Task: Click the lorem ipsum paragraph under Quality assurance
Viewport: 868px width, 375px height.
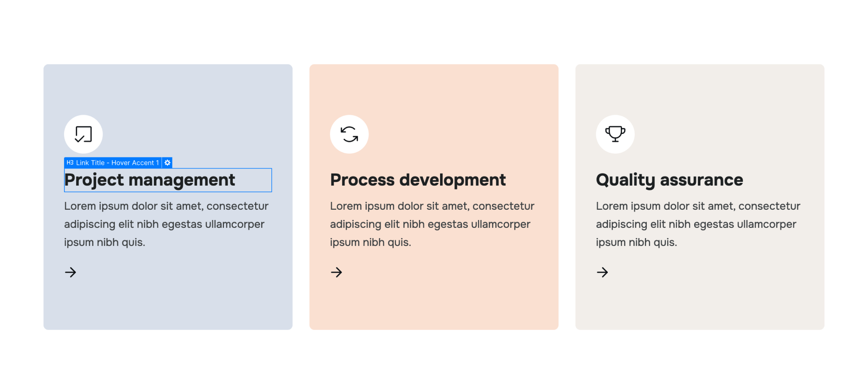Action: pyautogui.click(x=697, y=224)
